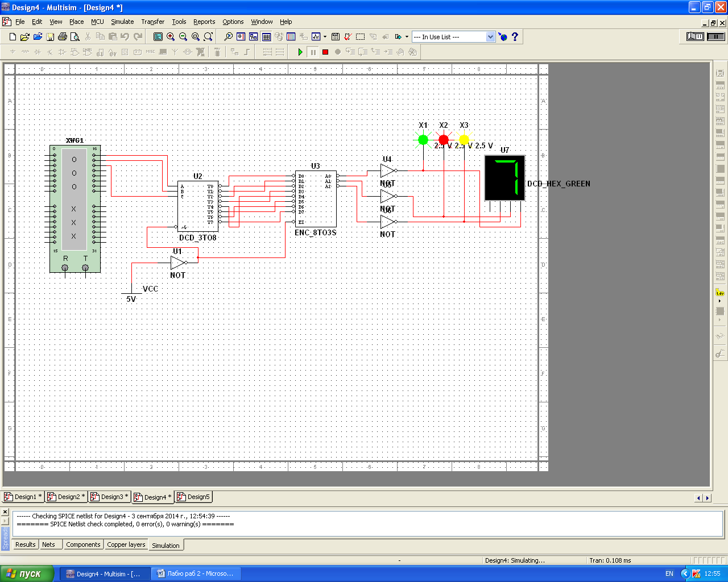Screen dimensions: 728x582
Task: Open the Grapher icon
Action: point(316,36)
